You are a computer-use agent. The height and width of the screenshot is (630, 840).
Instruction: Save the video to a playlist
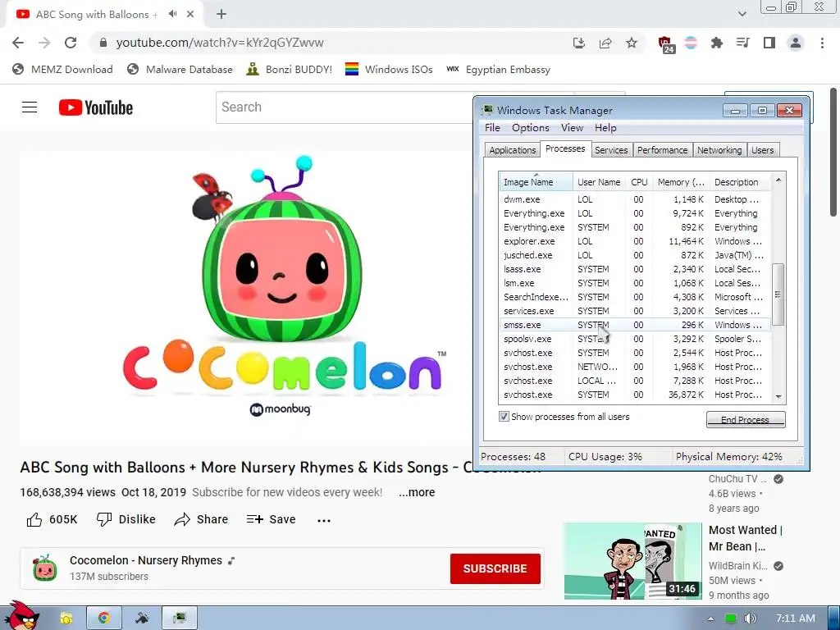pos(271,519)
